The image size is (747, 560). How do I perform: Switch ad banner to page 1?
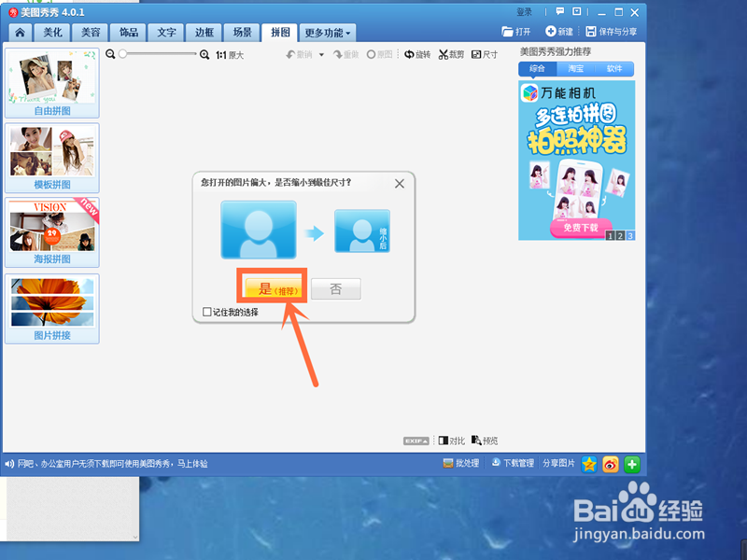coord(610,236)
